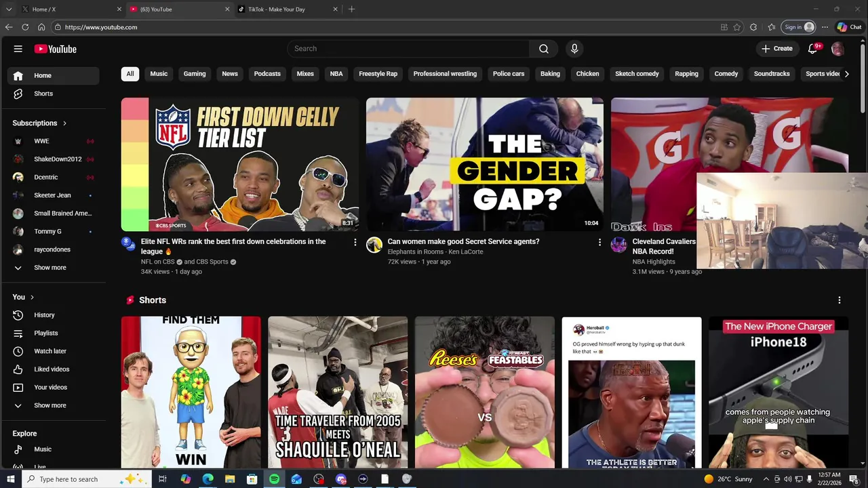Open the weather widget showing 26°C Sunny
This screenshot has width=868, height=488.
click(728, 479)
